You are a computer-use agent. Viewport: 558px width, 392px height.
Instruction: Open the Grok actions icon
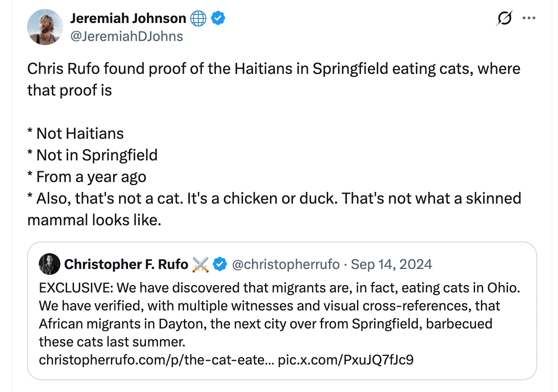coord(504,18)
